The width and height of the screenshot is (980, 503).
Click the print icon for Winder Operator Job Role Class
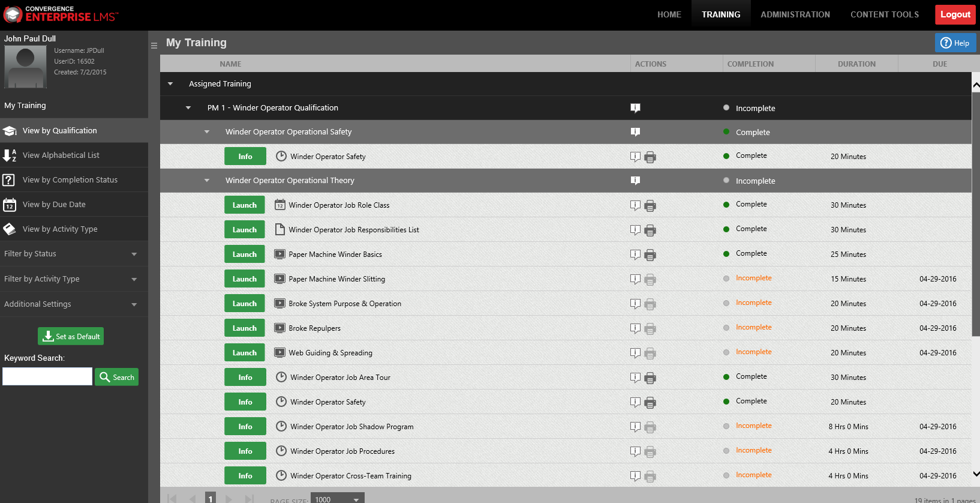point(650,206)
